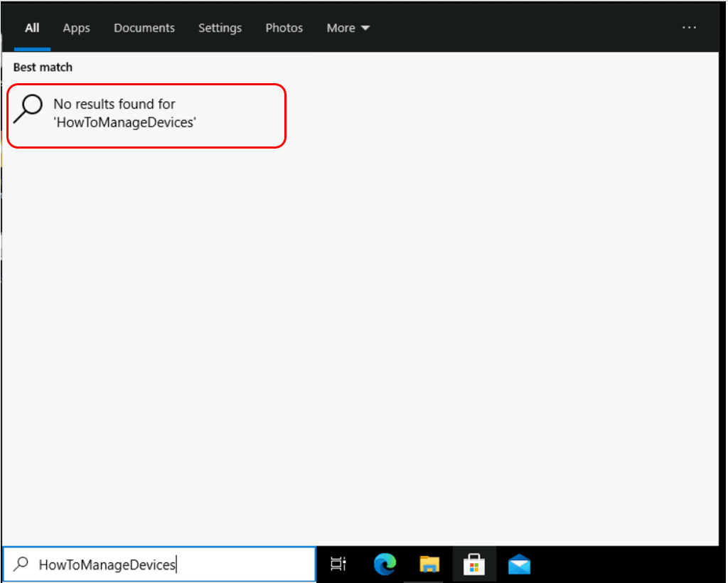Screen dimensions: 728x583
Task: Show the Photos search tab
Action: [x=284, y=28]
